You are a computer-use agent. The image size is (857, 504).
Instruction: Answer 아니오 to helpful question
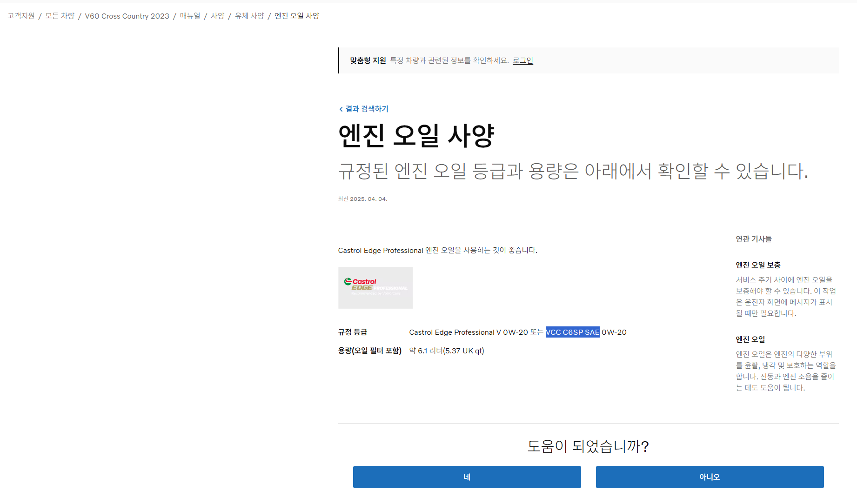[x=710, y=477]
